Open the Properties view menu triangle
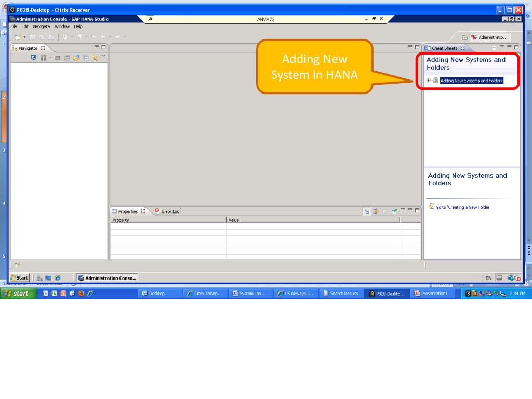Image resolution: width=532 pixels, height=399 pixels. [403, 210]
